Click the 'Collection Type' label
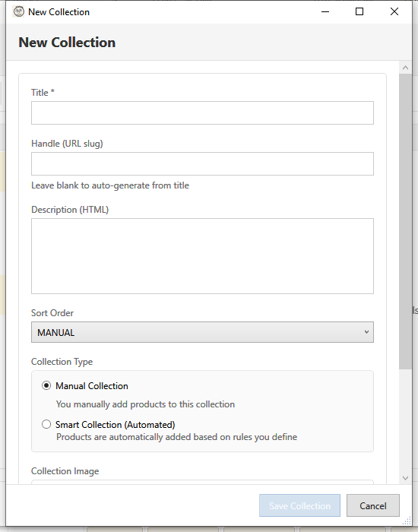Image resolution: width=418 pixels, height=532 pixels. click(62, 362)
